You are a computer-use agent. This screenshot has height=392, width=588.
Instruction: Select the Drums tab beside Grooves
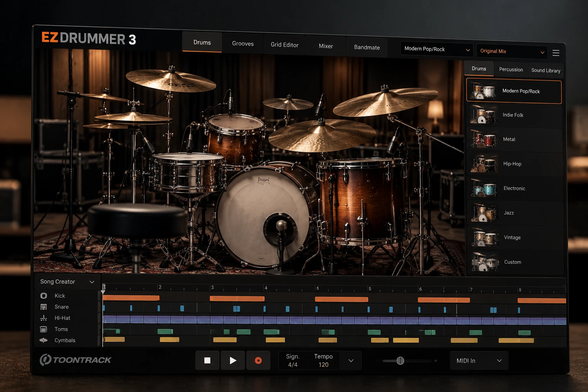click(x=202, y=42)
